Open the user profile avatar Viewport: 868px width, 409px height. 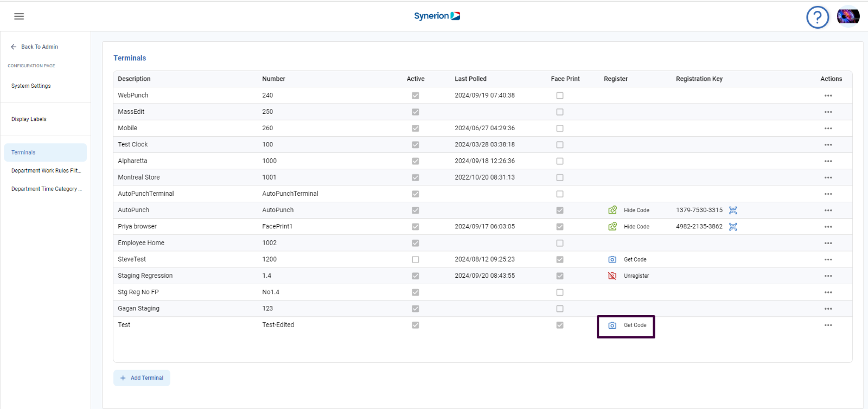pyautogui.click(x=848, y=17)
